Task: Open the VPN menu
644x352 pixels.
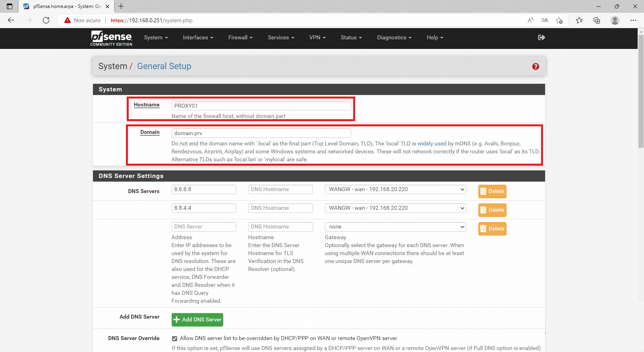Action: (x=317, y=38)
